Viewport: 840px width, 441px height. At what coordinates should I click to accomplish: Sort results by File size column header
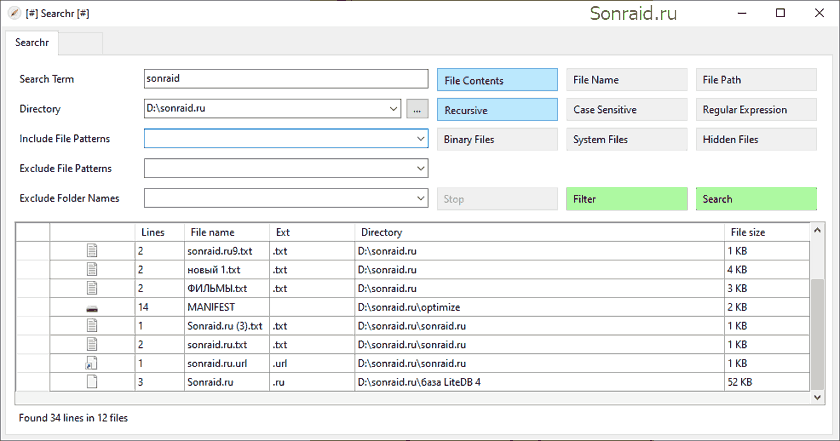click(767, 232)
